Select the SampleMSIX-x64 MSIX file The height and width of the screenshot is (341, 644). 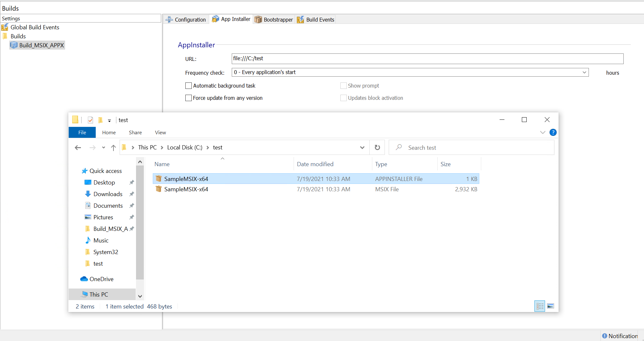tap(316, 189)
